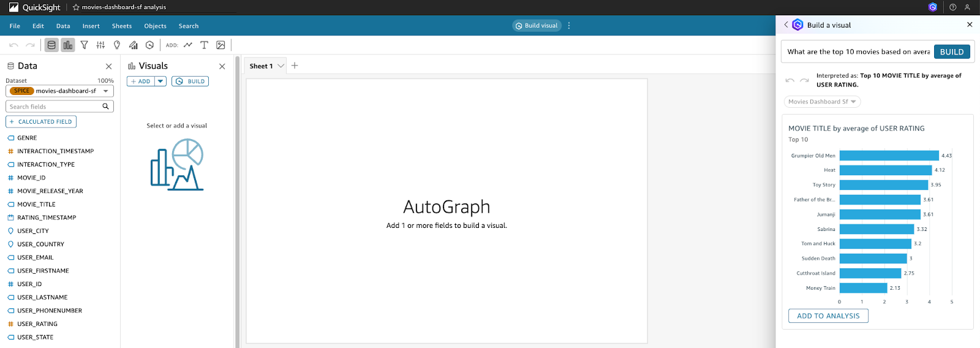980x348 pixels.
Task: Go back in Build a visual panel
Action: tap(786, 25)
